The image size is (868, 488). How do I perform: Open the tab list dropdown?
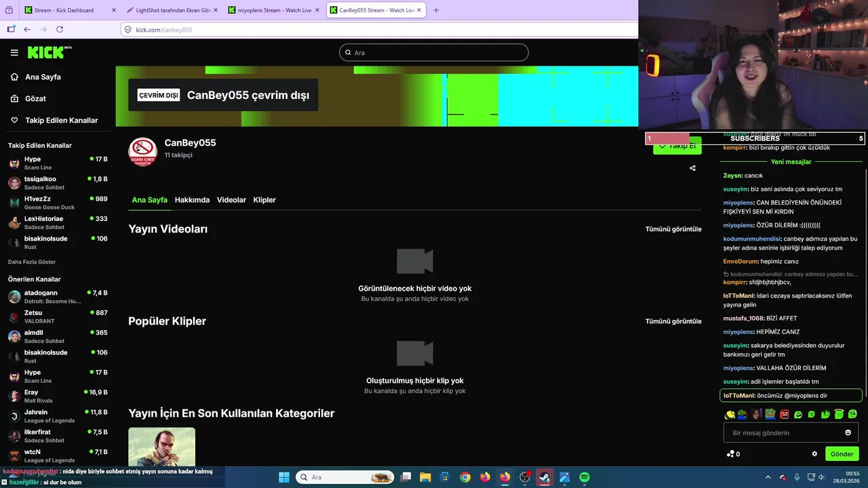(9, 10)
